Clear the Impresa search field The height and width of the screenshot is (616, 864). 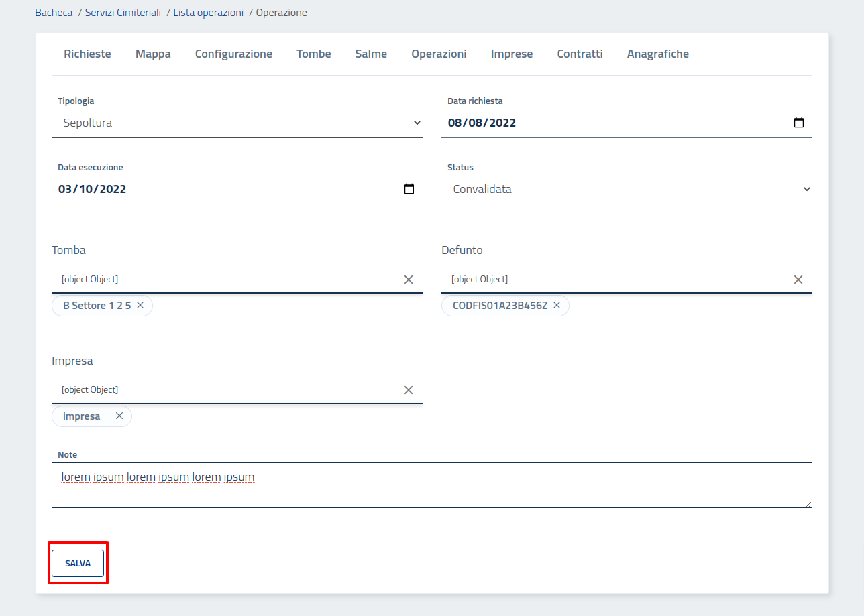point(408,390)
